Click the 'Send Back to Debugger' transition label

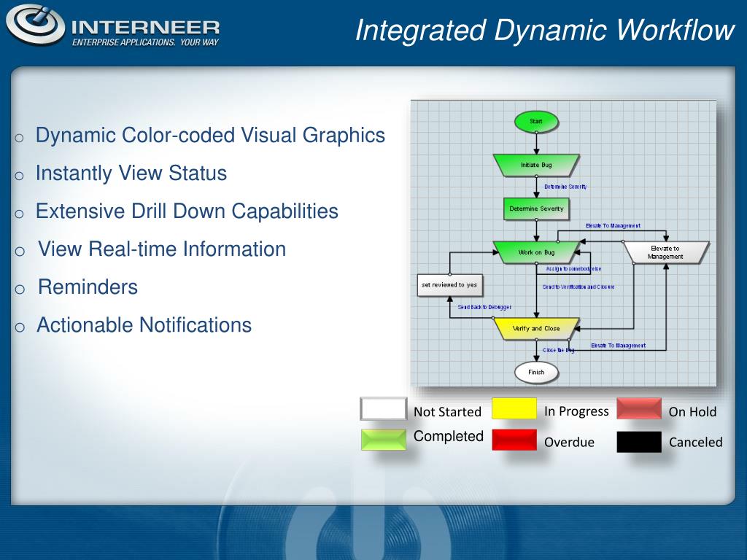pos(484,307)
